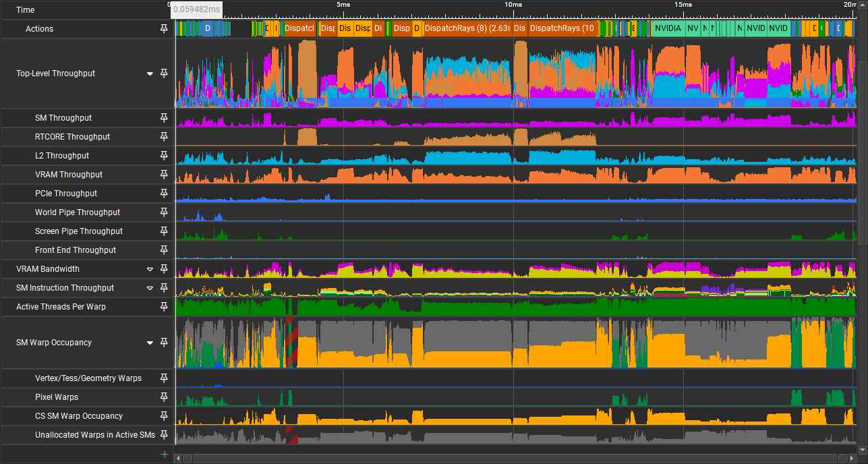Screen dimensions: 868x464
Task: Toggle pin on VRAM Throughput row
Action: (164, 175)
